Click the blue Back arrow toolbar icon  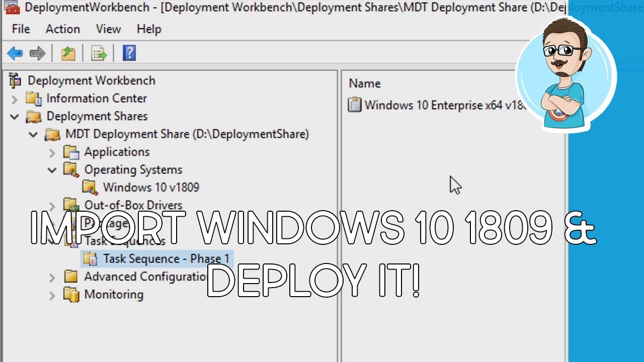[15, 53]
